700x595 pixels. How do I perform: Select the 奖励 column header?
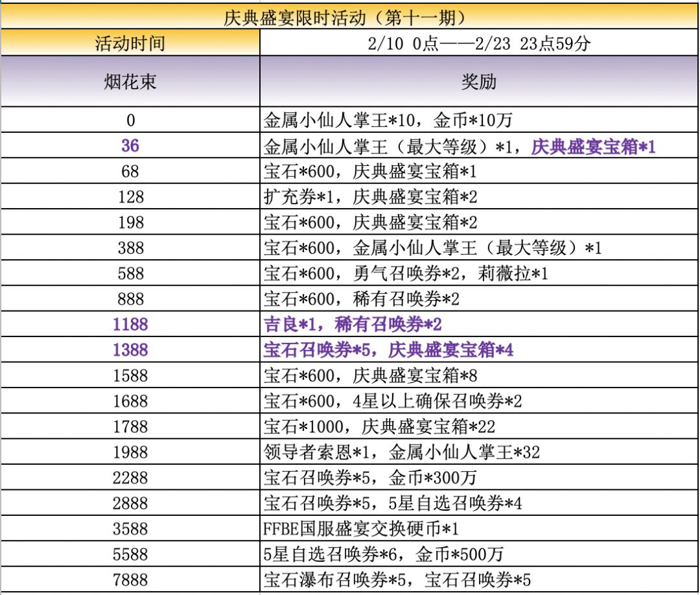click(x=479, y=82)
